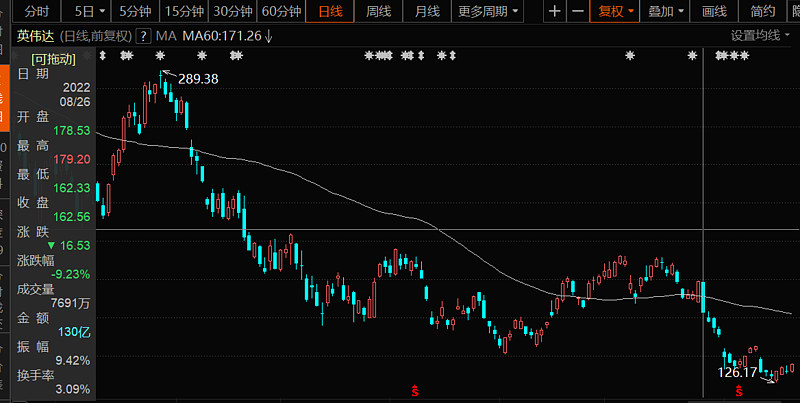Open the 复权 adjustment dropdown
The width and height of the screenshot is (800, 403).
click(615, 11)
